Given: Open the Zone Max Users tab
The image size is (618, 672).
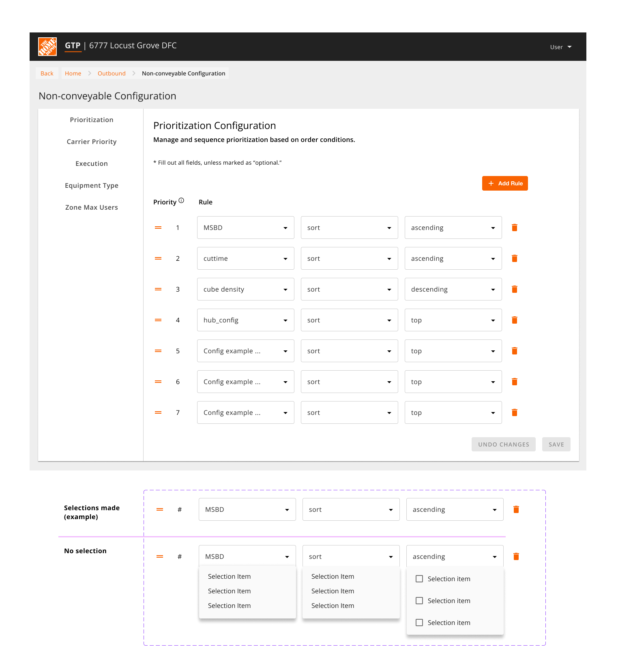Looking at the screenshot, I should (x=92, y=207).
